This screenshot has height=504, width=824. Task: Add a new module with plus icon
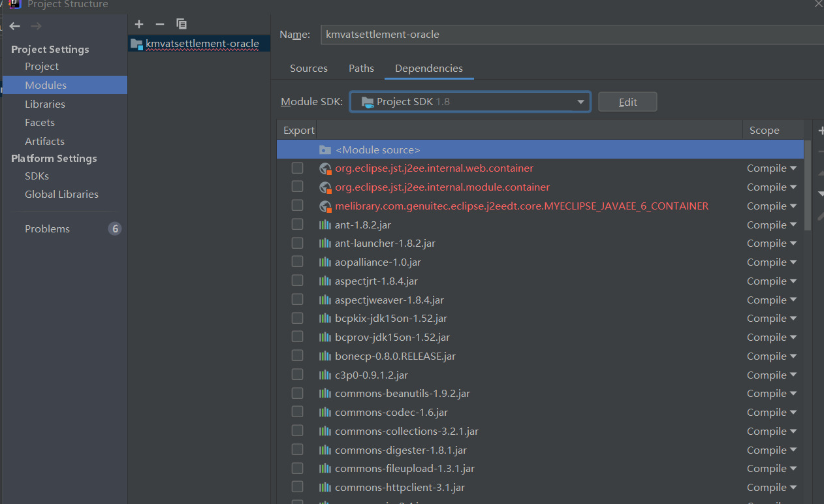[x=139, y=24]
